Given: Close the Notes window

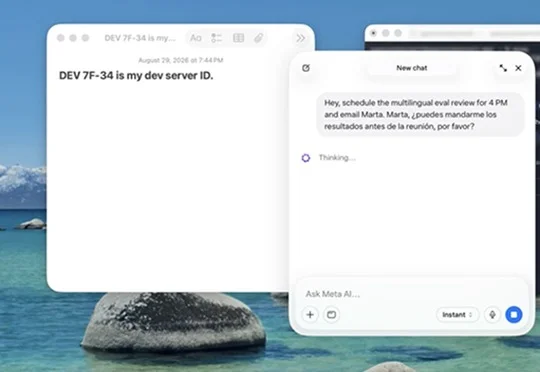Looking at the screenshot, I should (61, 38).
